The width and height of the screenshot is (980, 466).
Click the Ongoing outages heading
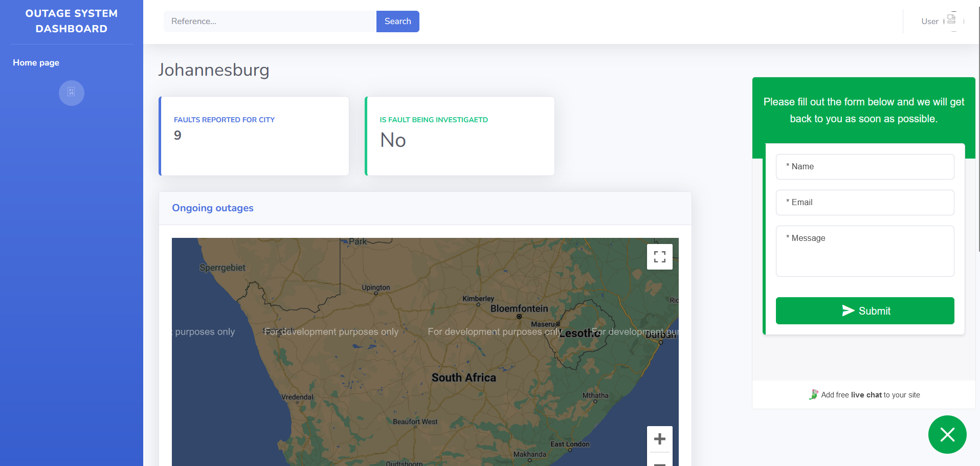pos(212,208)
